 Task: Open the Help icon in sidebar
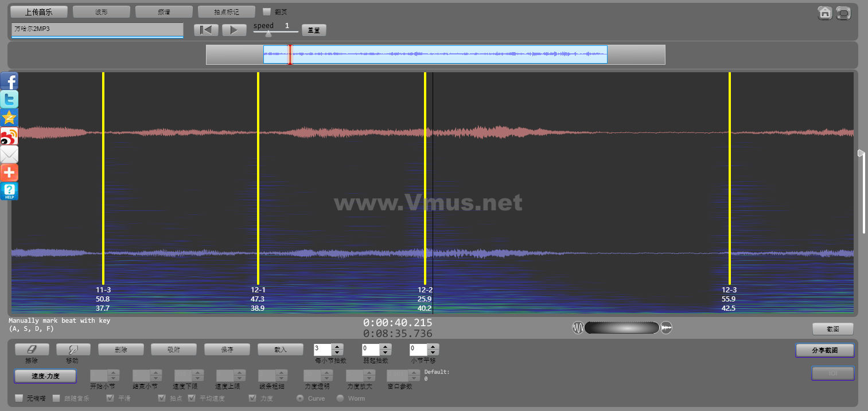(9, 191)
